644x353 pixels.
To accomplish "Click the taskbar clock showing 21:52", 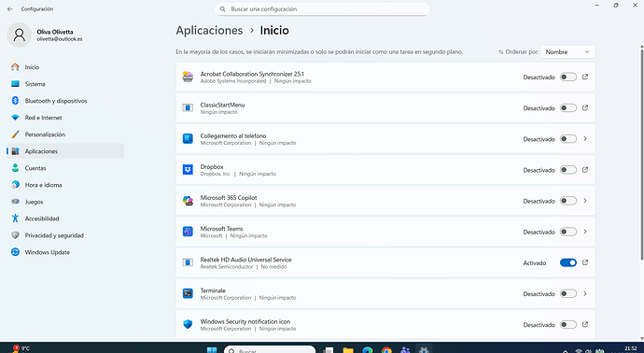I will 630,349.
